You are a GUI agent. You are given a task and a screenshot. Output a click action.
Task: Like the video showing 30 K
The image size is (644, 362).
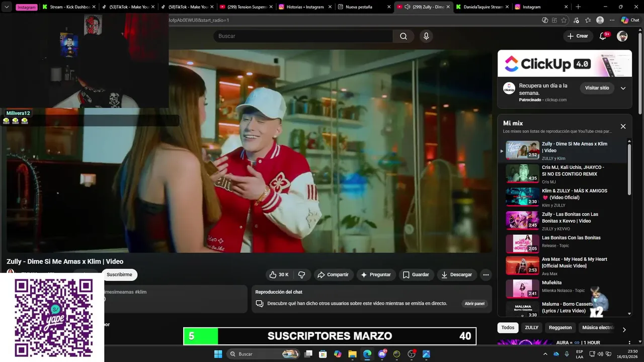[x=279, y=275]
